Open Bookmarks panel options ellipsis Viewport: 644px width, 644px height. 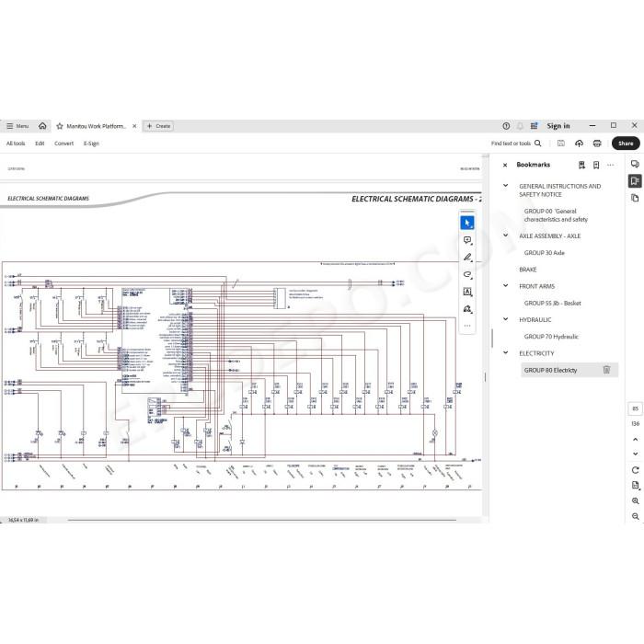click(x=610, y=165)
